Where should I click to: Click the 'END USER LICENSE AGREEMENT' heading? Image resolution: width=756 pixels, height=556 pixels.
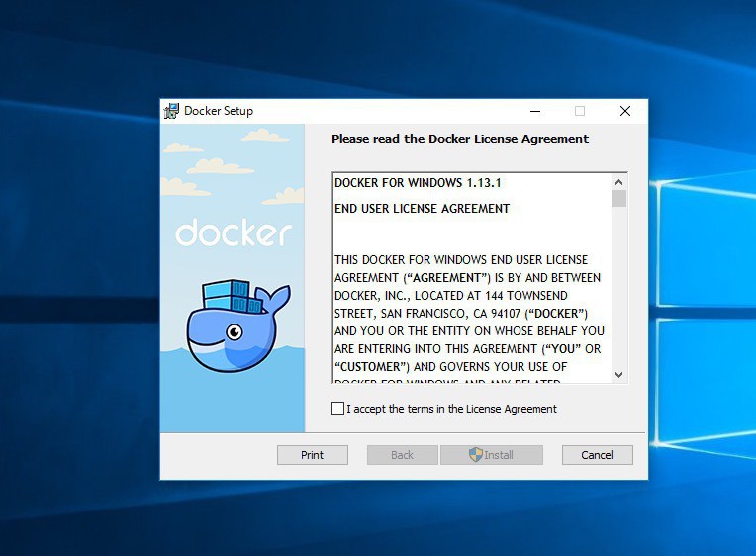[422, 209]
